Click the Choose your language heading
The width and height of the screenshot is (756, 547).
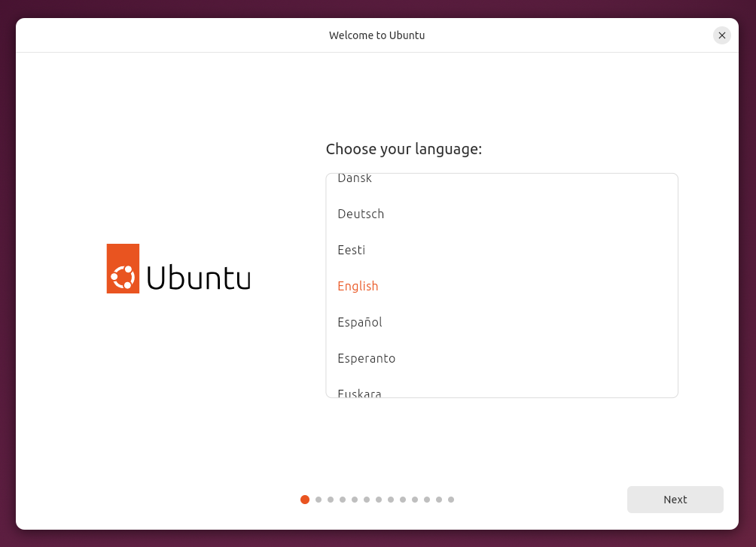click(x=404, y=149)
